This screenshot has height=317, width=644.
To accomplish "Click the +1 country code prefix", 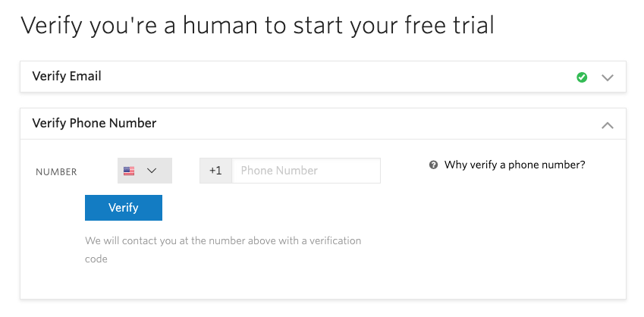I will (215, 171).
